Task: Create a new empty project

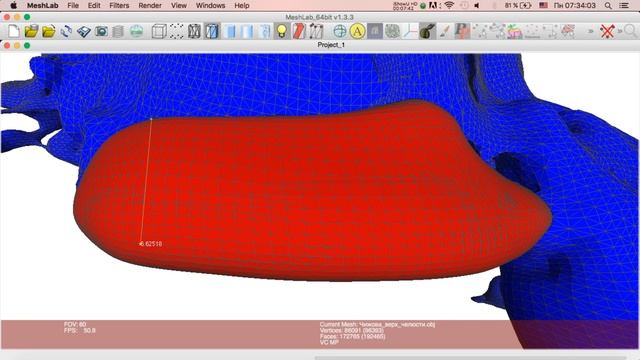Action: coord(14,31)
